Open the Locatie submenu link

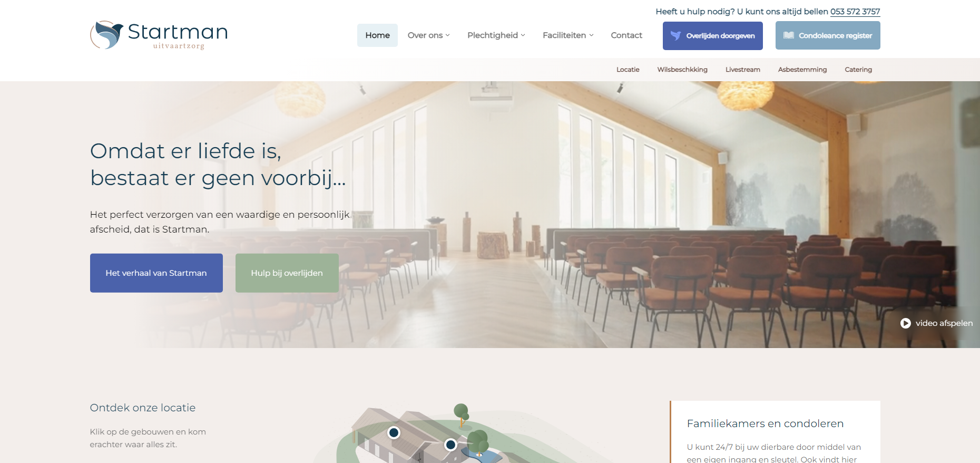[x=628, y=70]
